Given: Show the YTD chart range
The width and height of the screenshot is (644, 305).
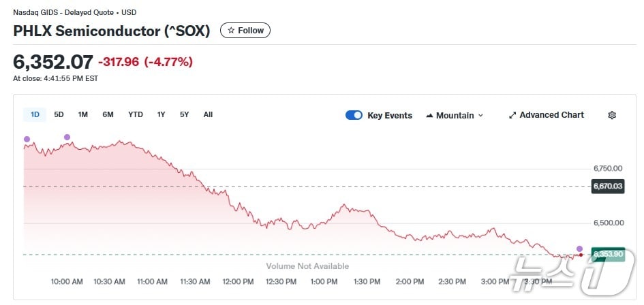Looking at the screenshot, I should pos(136,114).
